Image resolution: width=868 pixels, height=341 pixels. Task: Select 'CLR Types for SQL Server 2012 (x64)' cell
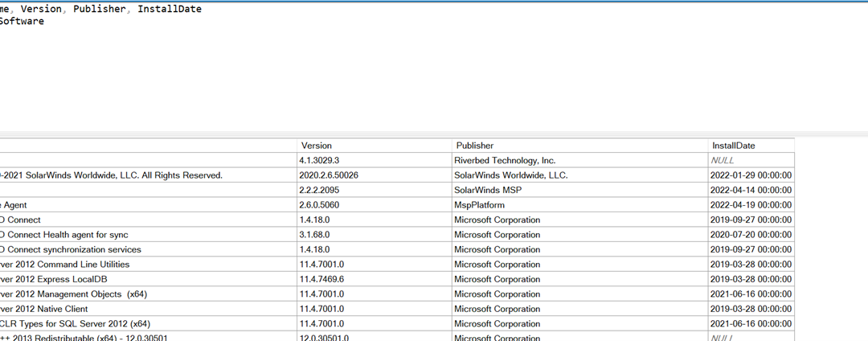tap(149, 324)
